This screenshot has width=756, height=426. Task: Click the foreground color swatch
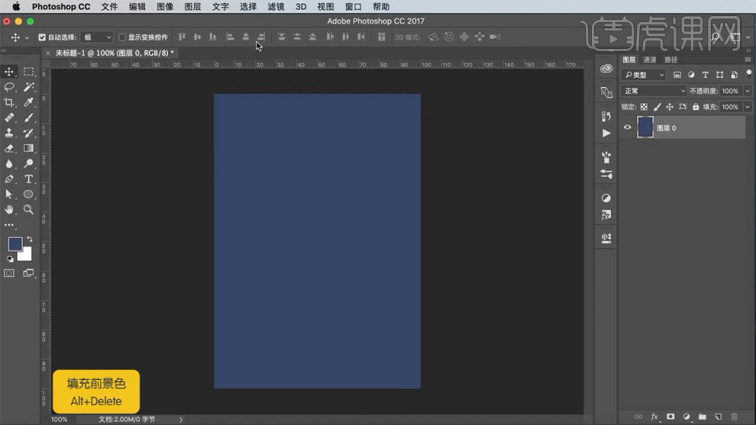point(15,244)
